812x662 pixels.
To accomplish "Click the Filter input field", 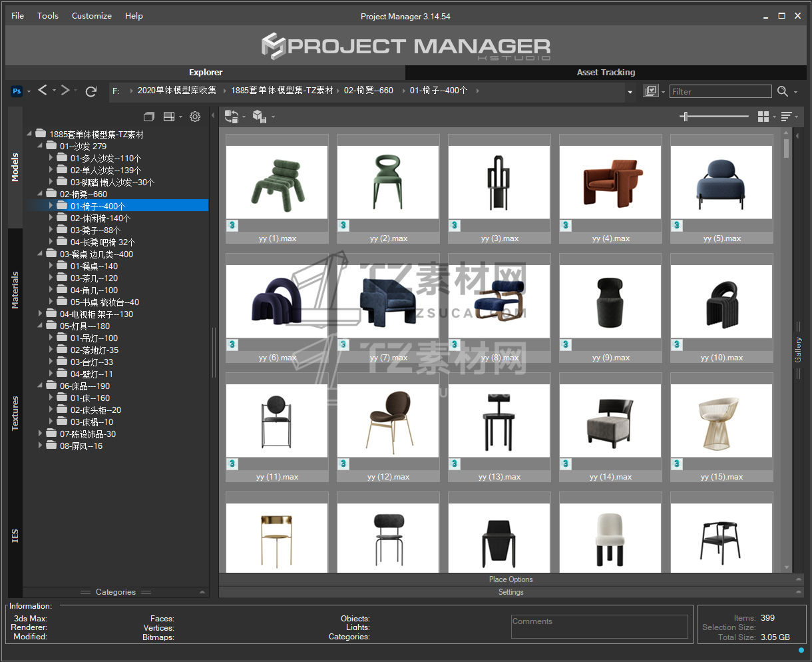I will [x=721, y=91].
